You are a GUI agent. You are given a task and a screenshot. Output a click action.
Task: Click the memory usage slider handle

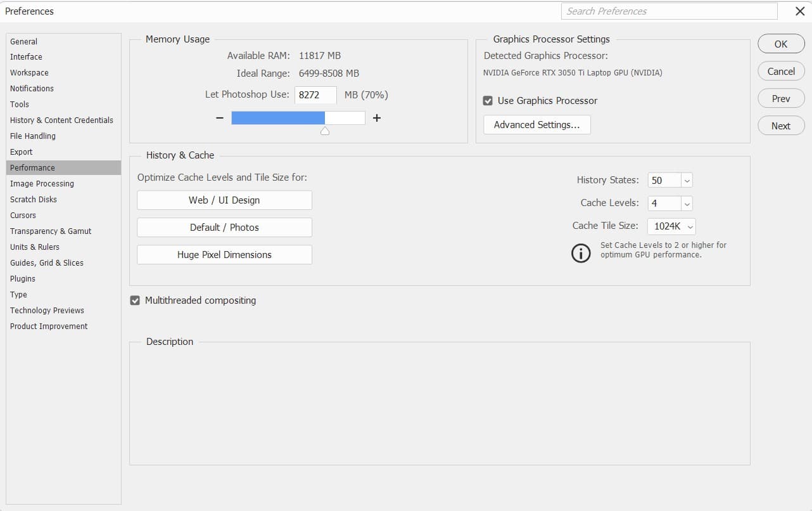tap(325, 131)
